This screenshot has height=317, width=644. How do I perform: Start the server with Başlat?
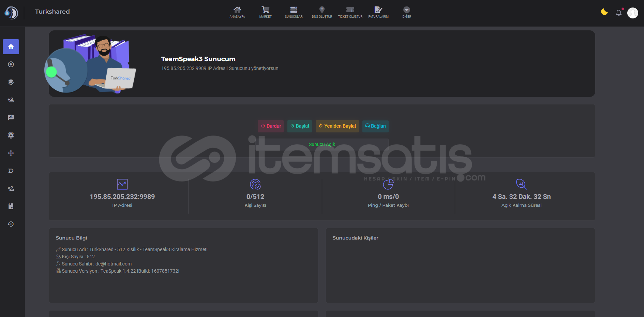point(300,126)
